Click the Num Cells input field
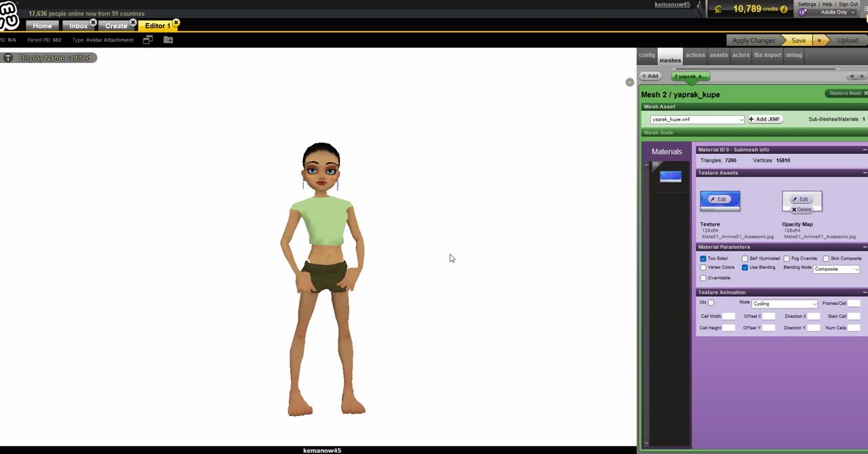Screen dimensions: 868x454 tap(854, 328)
